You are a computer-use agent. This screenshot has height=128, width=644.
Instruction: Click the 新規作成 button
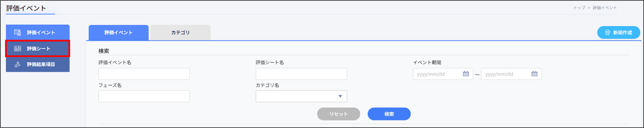[619, 32]
